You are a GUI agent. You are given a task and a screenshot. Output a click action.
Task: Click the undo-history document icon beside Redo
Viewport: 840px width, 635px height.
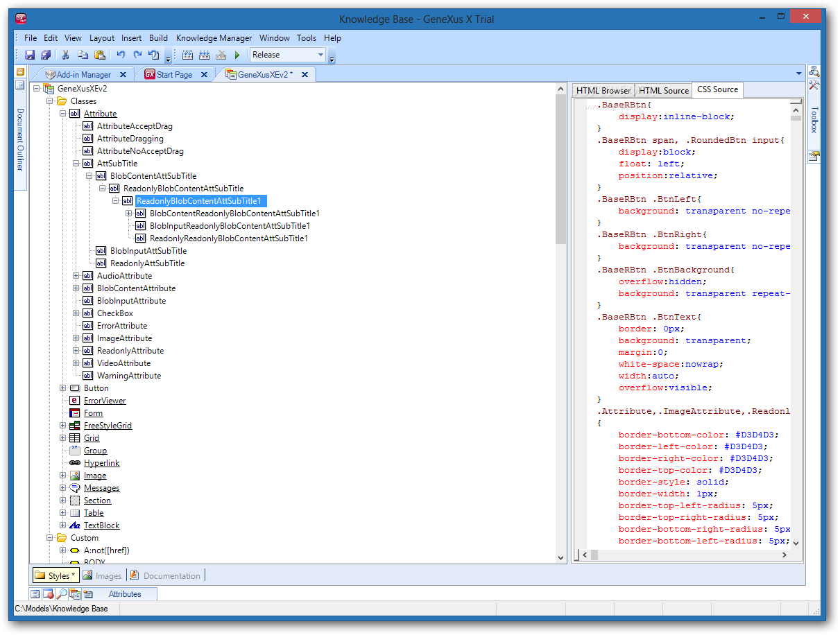click(x=154, y=55)
